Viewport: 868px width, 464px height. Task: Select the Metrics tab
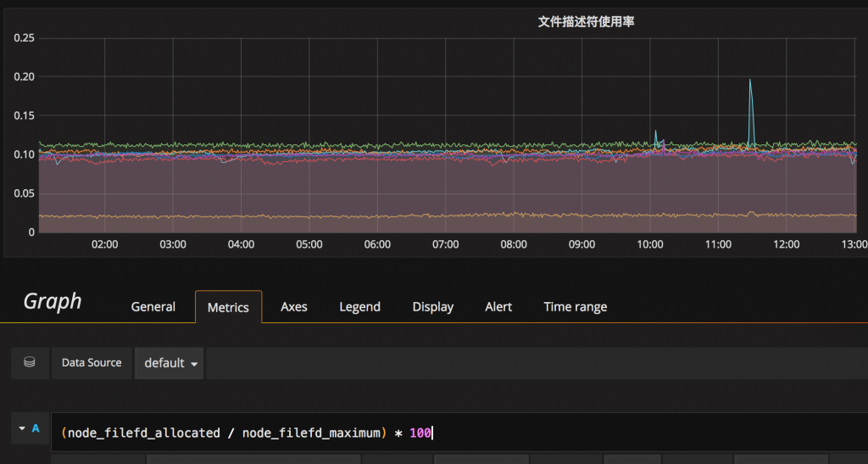[228, 307]
